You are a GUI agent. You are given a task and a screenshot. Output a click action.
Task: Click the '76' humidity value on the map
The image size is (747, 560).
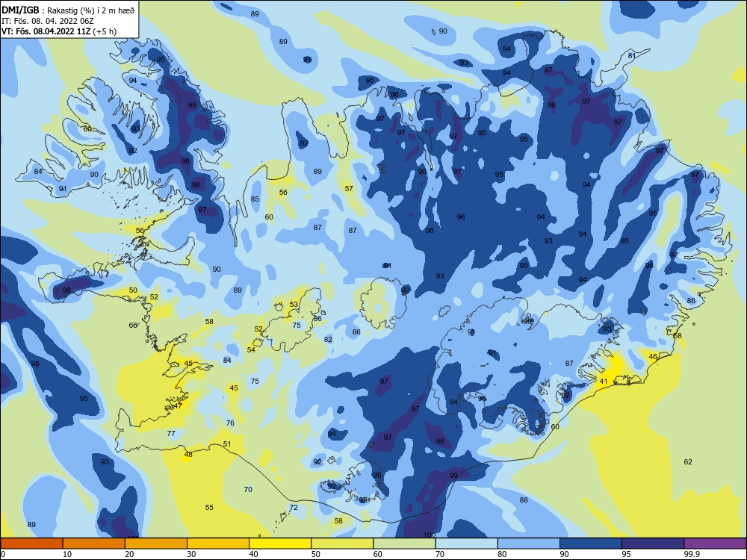230,423
